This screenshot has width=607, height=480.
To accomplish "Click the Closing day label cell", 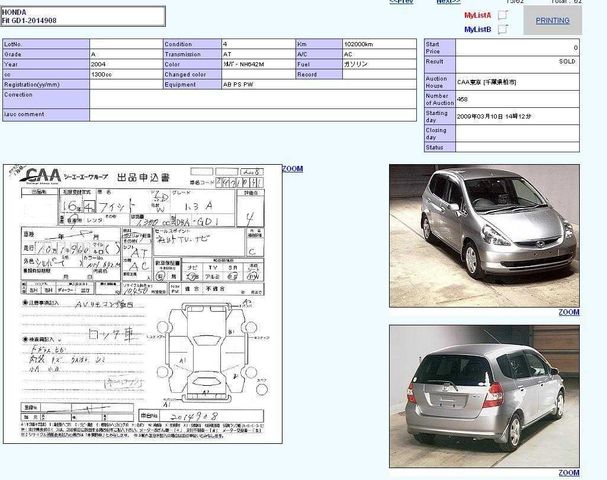I will (x=440, y=134).
